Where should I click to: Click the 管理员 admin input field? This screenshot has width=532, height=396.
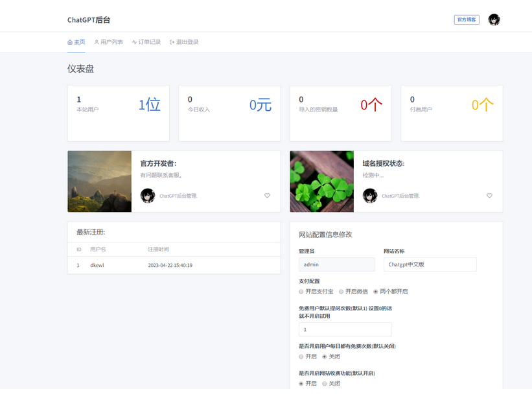click(x=337, y=264)
